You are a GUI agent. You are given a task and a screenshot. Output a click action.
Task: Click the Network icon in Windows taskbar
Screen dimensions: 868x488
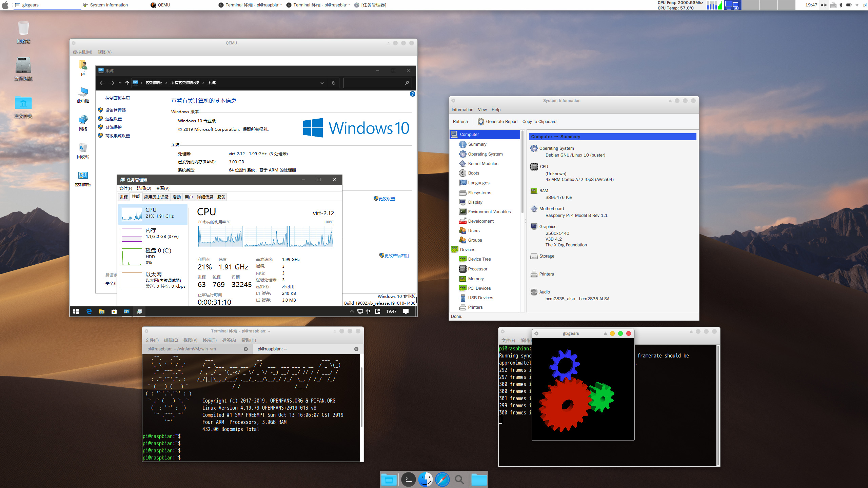(362, 310)
